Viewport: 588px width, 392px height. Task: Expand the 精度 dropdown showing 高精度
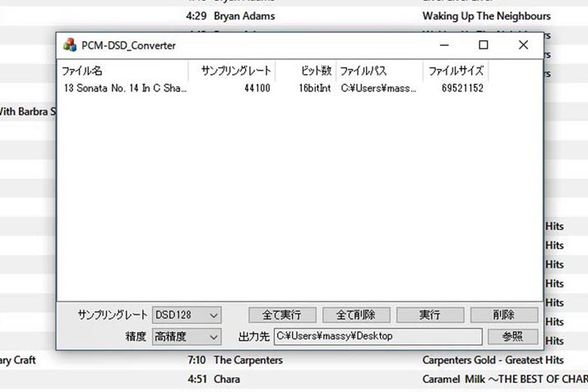[x=187, y=336]
